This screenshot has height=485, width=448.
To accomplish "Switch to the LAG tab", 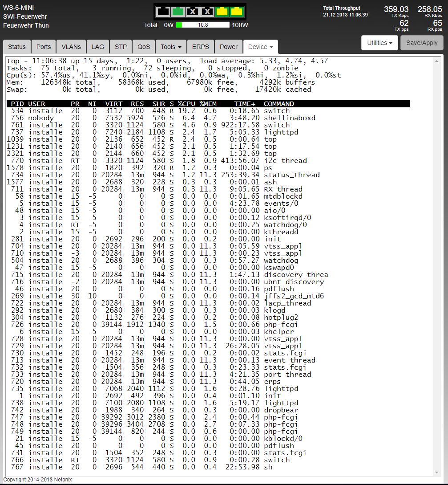I will tap(98, 47).
